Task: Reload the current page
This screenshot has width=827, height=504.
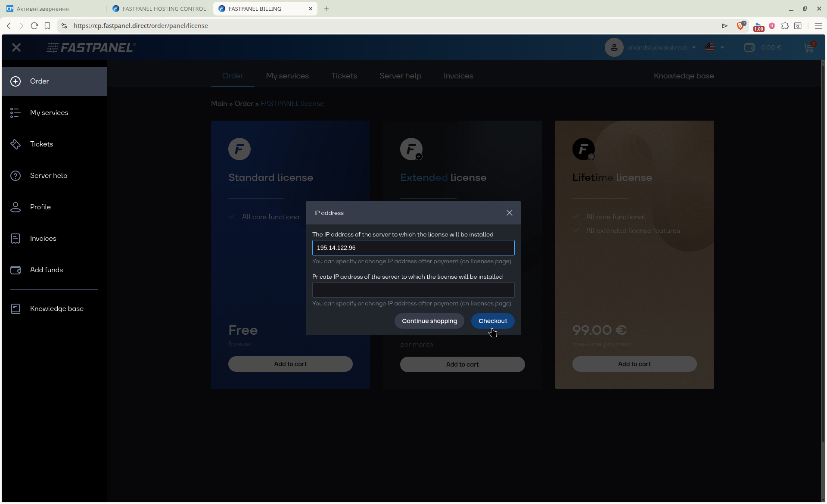Action: click(34, 26)
